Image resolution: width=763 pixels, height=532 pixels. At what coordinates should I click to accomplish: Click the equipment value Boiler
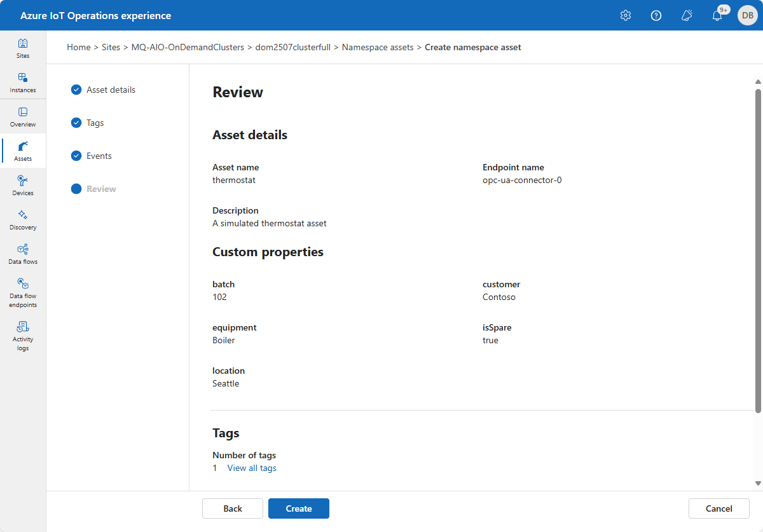[224, 340]
